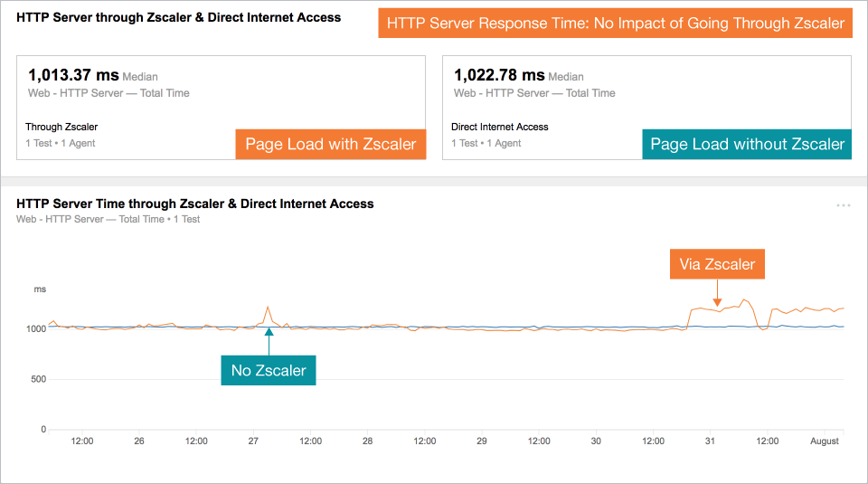Click the orange HTTP Server Response Time banner

tap(615, 24)
